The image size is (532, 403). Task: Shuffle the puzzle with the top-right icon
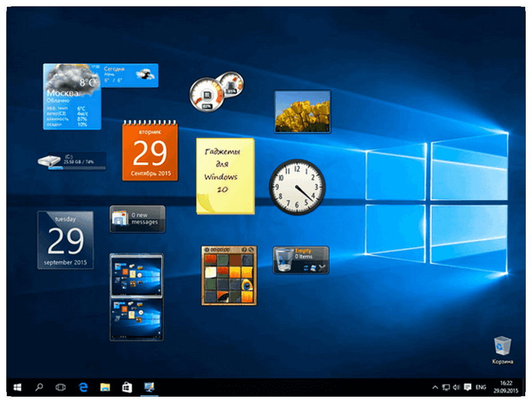pyautogui.click(x=251, y=250)
